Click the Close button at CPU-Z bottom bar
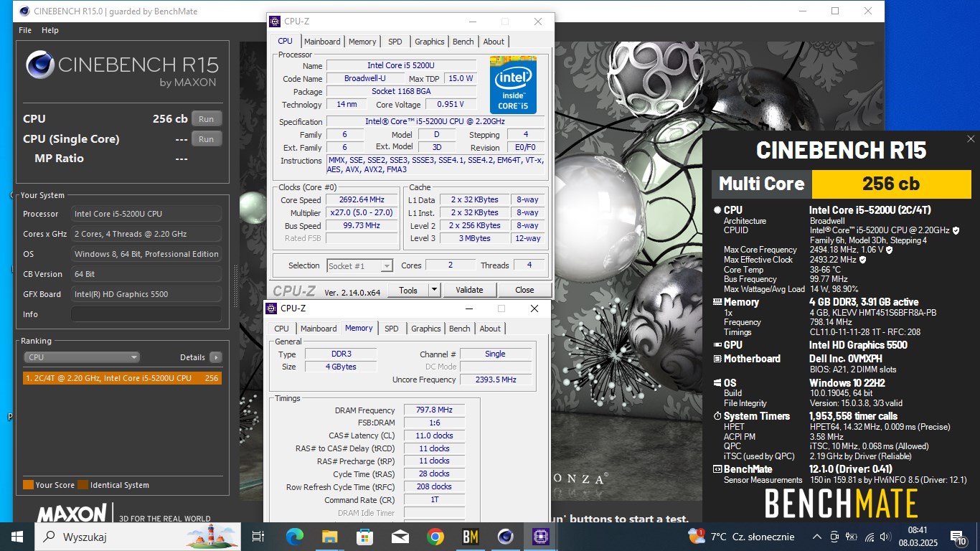 tap(524, 290)
